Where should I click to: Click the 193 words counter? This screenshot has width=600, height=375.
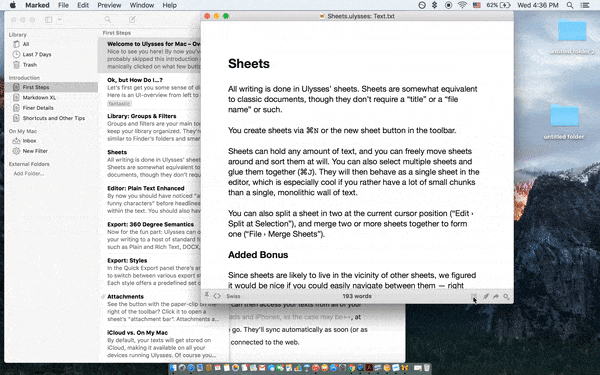[357, 296]
